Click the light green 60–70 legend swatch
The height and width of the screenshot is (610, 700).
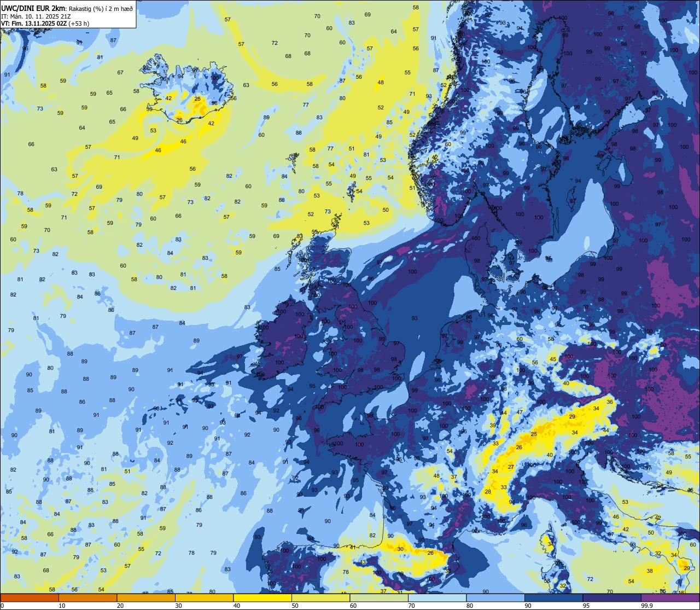(379, 597)
